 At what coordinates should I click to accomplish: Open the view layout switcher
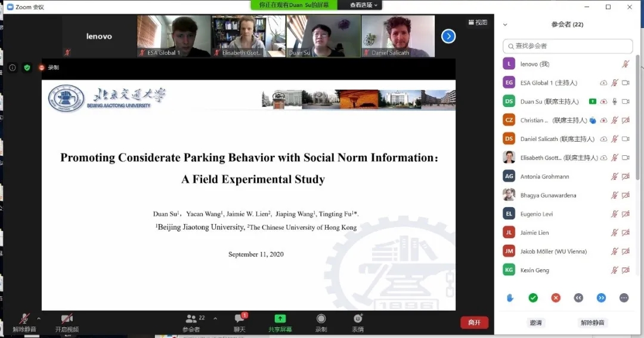478,22
